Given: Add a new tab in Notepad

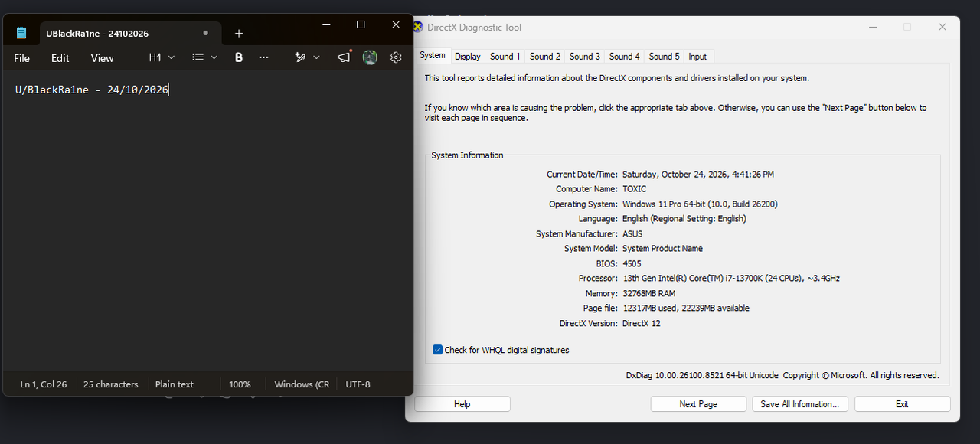Looking at the screenshot, I should point(239,33).
